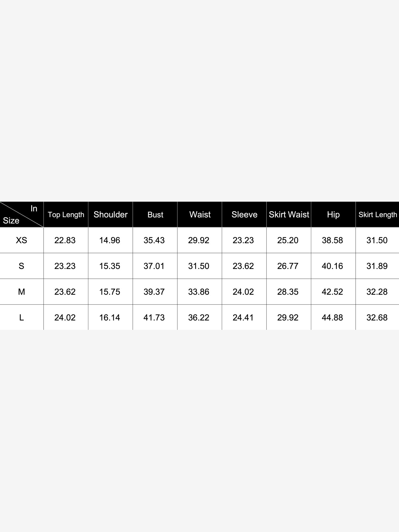Select the Skirt Length header
This screenshot has height=532, width=399.
(x=377, y=214)
